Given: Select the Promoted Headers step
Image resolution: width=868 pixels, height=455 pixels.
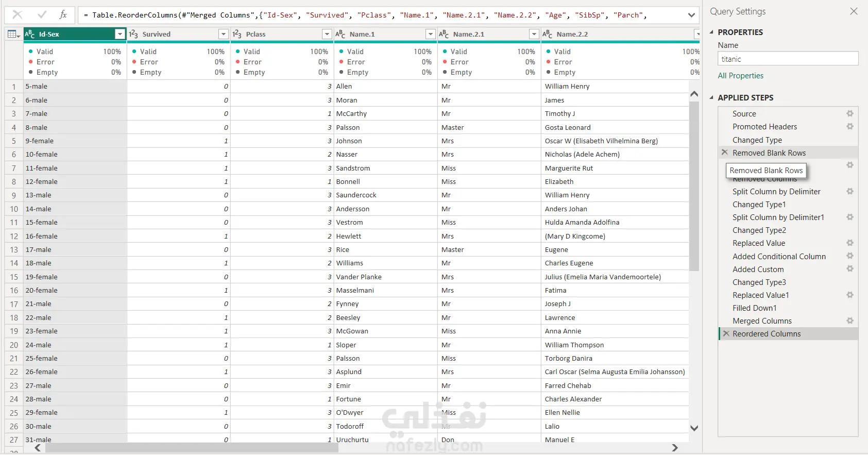Looking at the screenshot, I should tap(764, 127).
